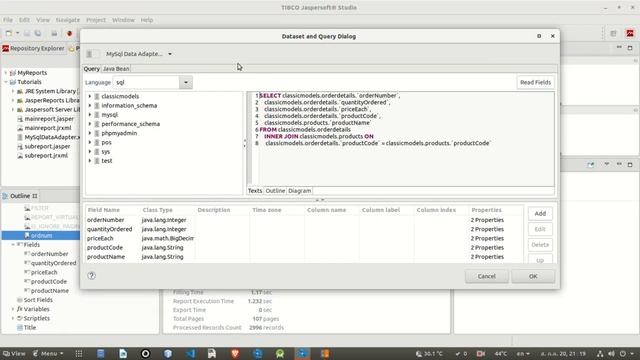Expand the Variables outline node

point(13,309)
